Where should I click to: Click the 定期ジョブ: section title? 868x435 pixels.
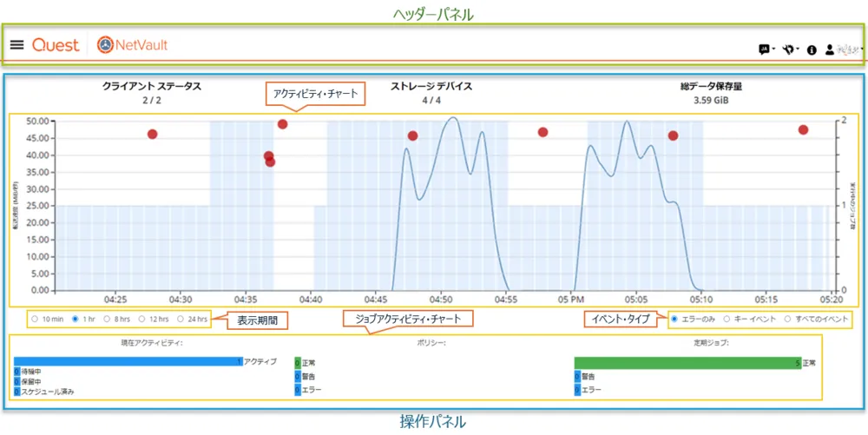(x=712, y=343)
